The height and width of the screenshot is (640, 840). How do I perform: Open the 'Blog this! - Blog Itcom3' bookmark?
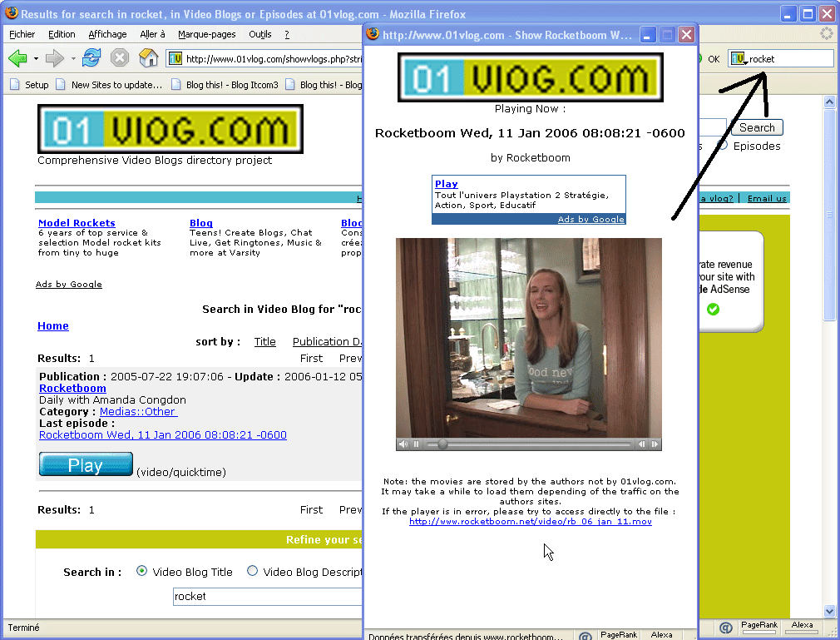225,85
